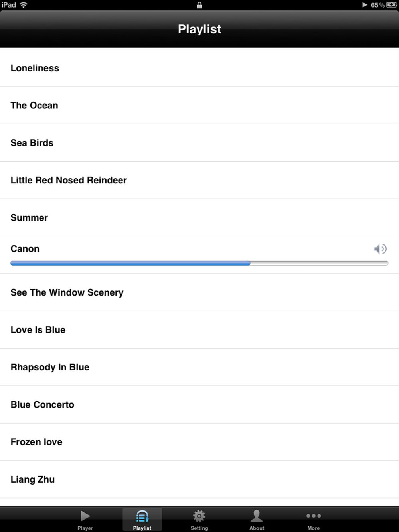
Task: Open Setting gear icon
Action: 199,516
